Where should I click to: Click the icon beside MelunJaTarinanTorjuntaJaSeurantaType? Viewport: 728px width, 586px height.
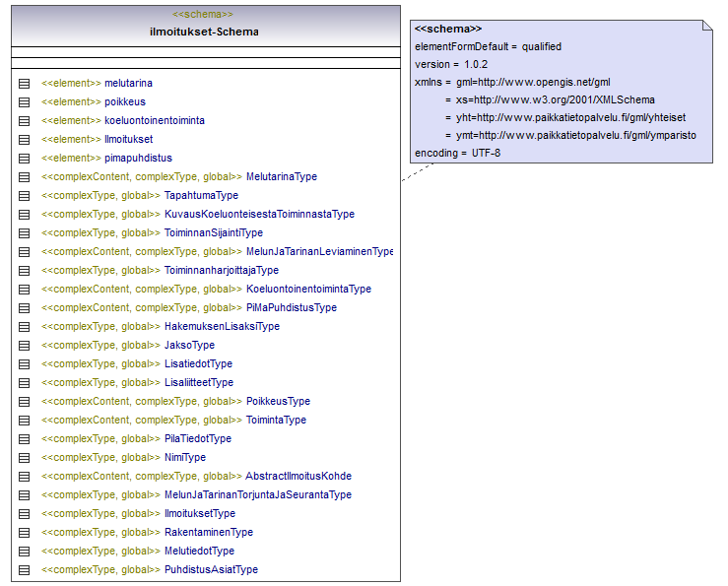pos(25,495)
